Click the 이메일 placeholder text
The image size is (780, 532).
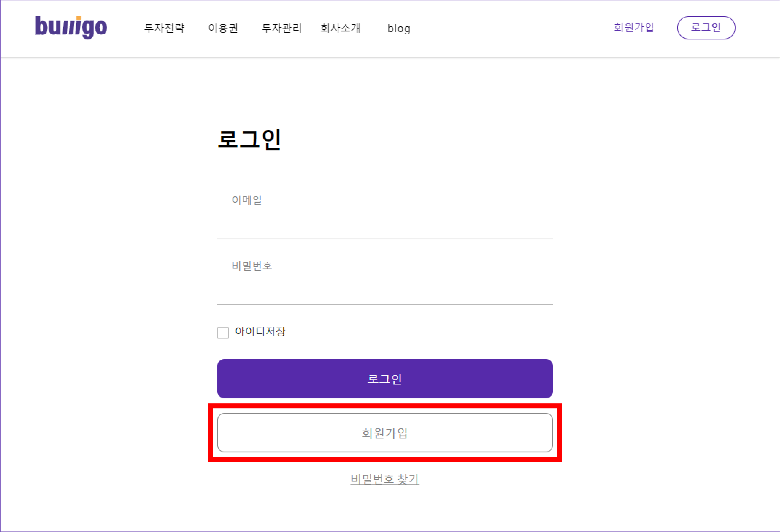click(x=247, y=200)
